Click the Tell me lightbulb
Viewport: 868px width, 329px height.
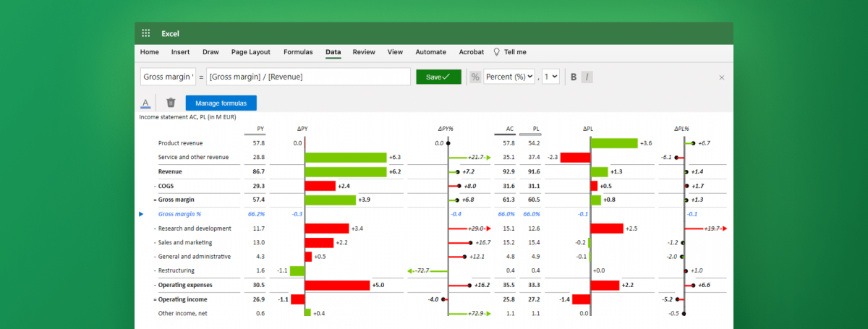497,52
